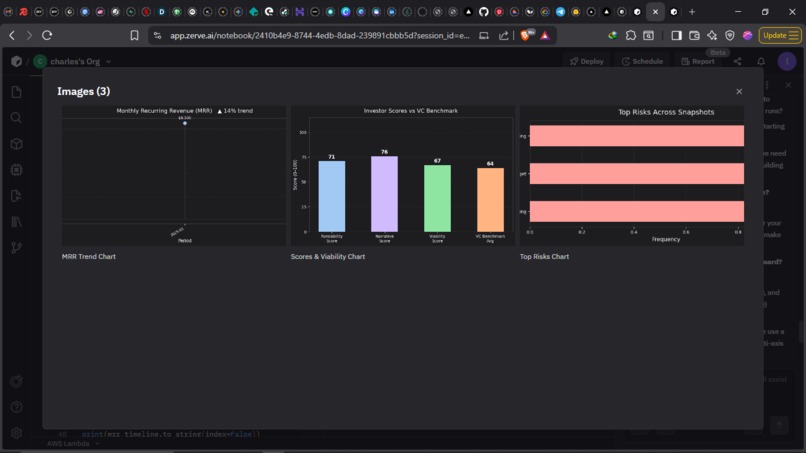Open the compute chip icon in sidebar
Viewport: 806px width, 453px height.
point(16,170)
